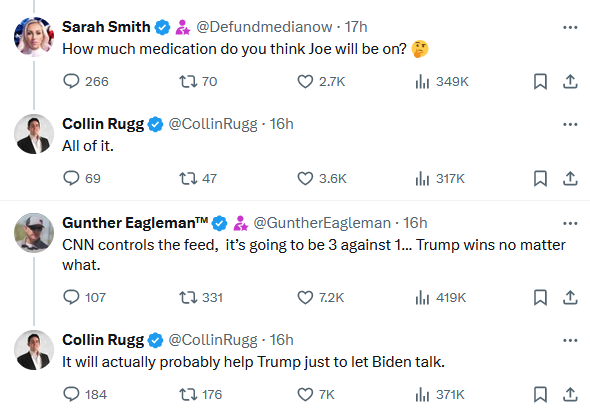
Task: Share Collin Rugg's Biden talk tweet
Action: (570, 394)
